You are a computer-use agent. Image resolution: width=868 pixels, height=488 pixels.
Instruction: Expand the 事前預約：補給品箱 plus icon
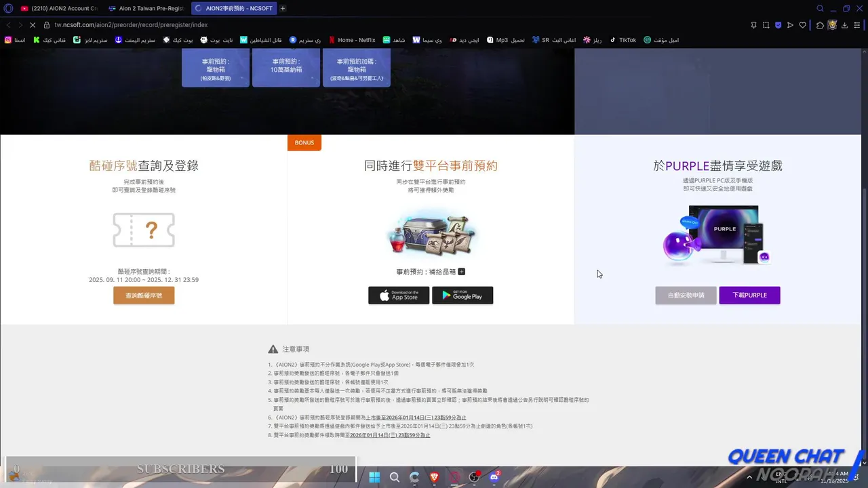point(462,272)
